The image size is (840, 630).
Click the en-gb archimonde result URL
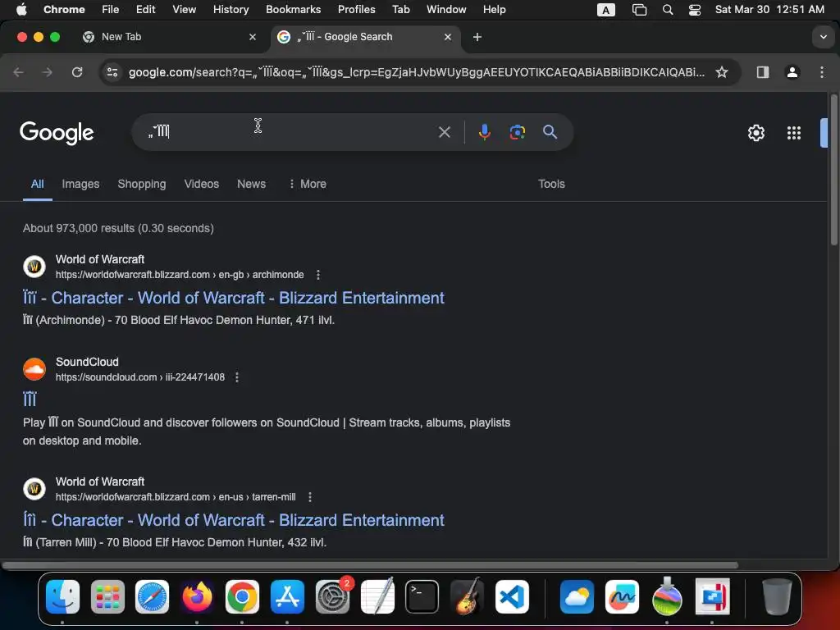tap(180, 275)
